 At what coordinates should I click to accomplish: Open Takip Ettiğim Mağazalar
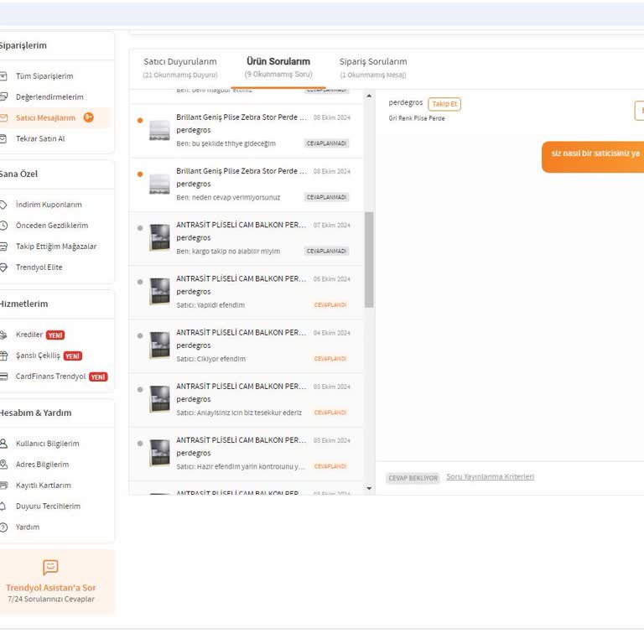tap(56, 247)
